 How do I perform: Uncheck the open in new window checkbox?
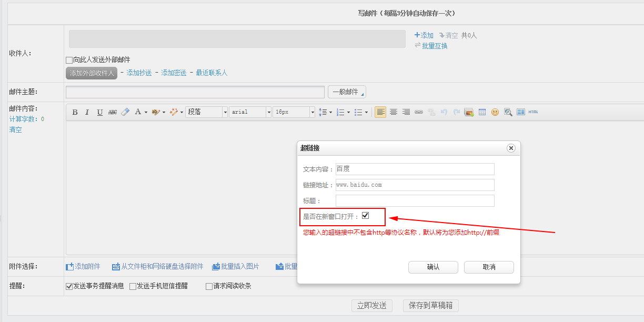pos(366,216)
